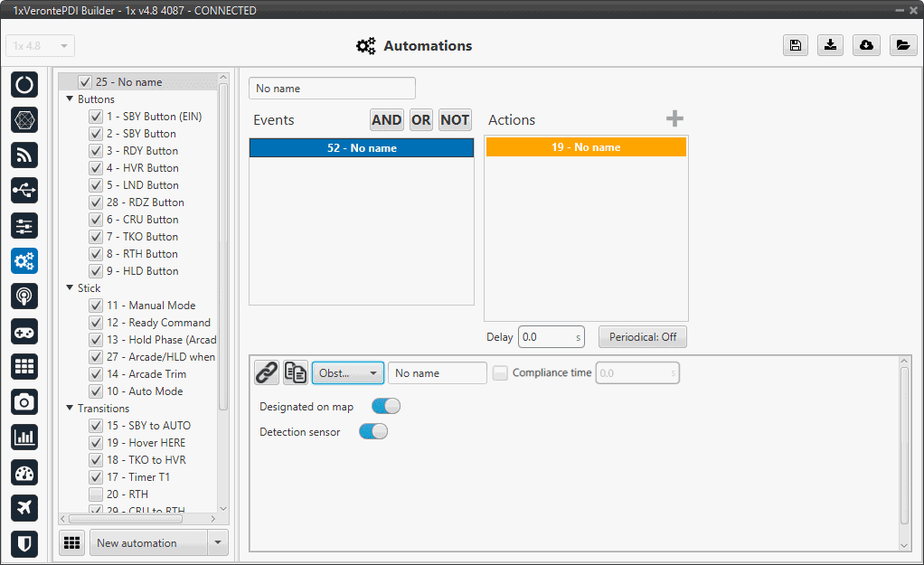Viewport: 924px width, 565px height.
Task: Enable the Compliance time checkbox
Action: 500,372
